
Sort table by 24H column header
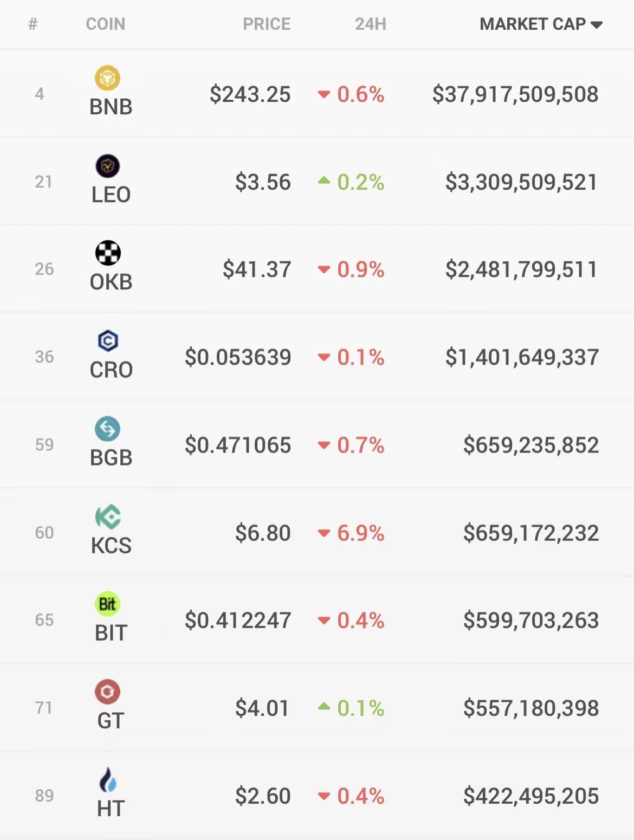point(371,24)
